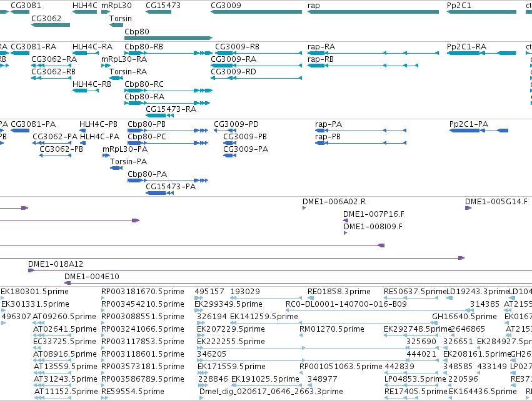Image resolution: width=532 pixels, height=401 pixels.
Task: Open the CG3062-PA protein label
Action: (55, 137)
